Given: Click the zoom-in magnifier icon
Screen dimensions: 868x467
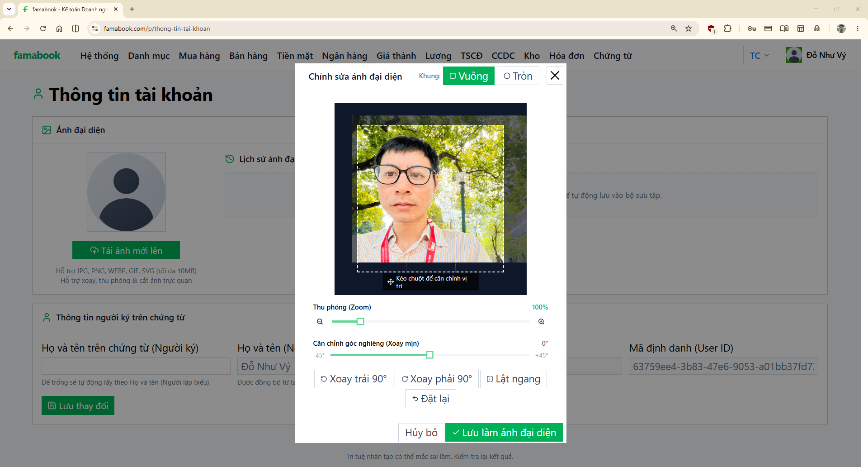Looking at the screenshot, I should tap(541, 322).
